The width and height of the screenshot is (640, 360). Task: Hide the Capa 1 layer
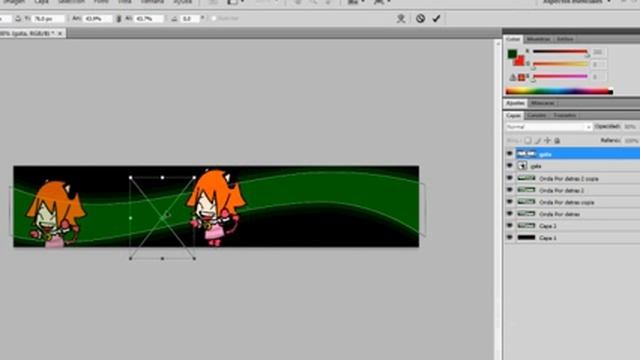(x=509, y=238)
